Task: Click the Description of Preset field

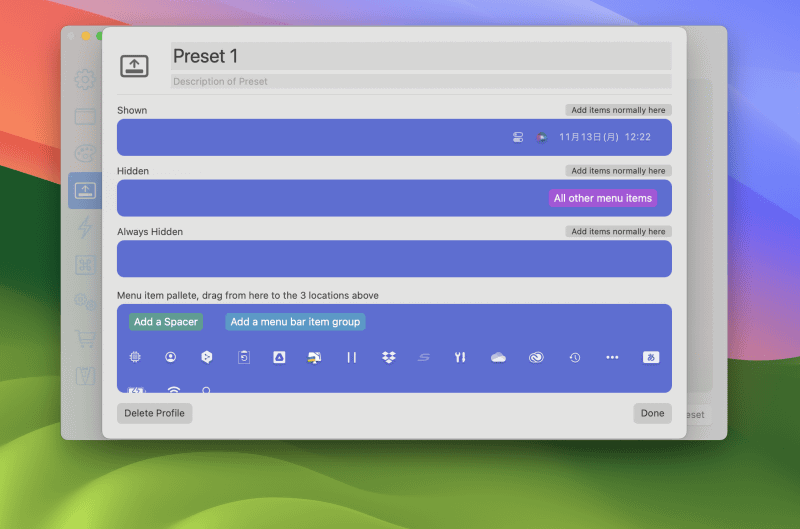Action: tap(421, 82)
